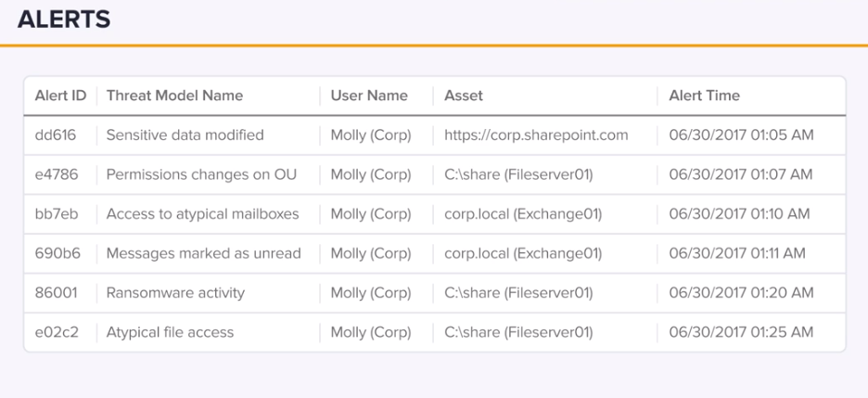Open alert ID 690b6
The height and width of the screenshot is (398, 868).
pyautogui.click(x=57, y=253)
